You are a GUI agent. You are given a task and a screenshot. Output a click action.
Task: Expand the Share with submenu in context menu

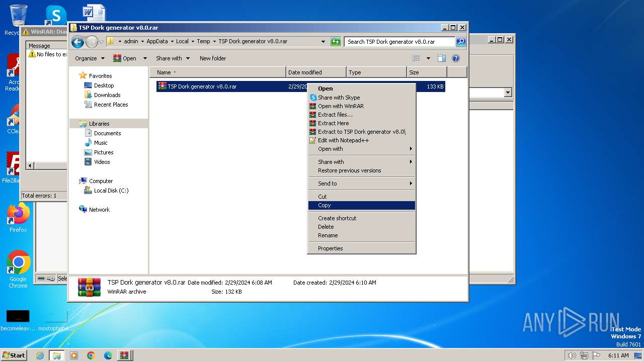click(x=362, y=162)
